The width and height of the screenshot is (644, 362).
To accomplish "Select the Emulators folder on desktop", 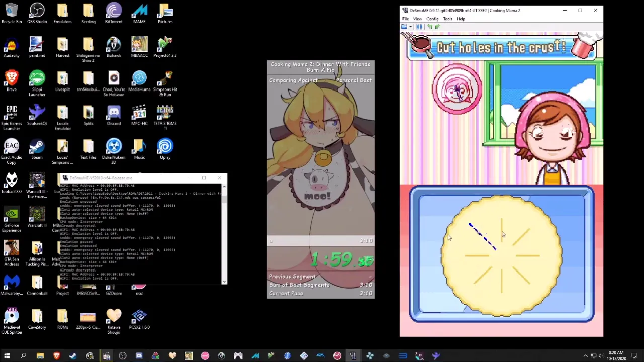I will coord(62,14).
